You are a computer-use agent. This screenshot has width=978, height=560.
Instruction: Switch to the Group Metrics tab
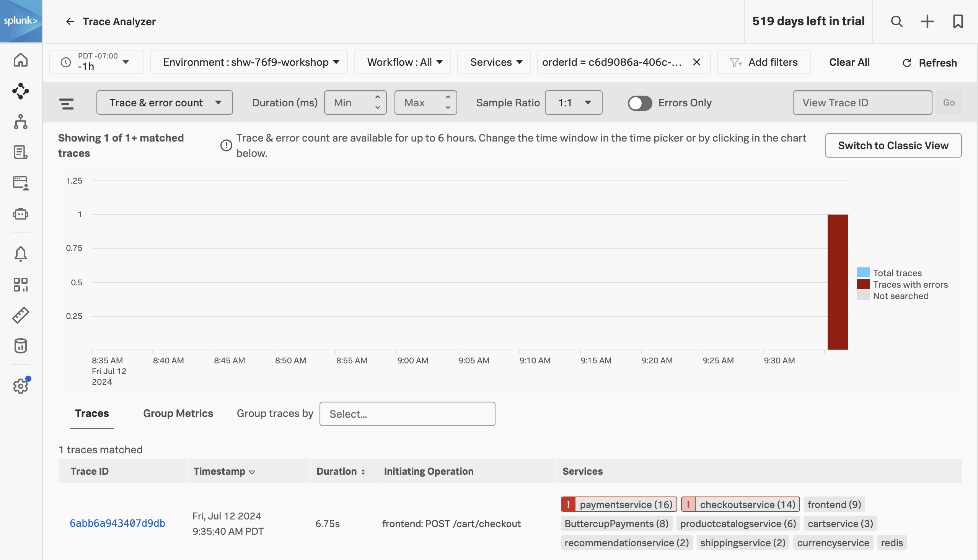point(178,412)
